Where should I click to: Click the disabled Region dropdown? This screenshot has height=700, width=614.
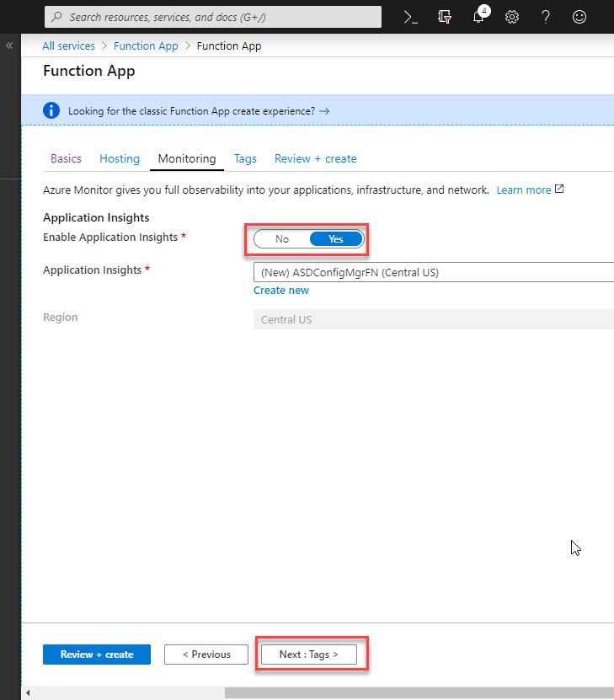coord(434,319)
